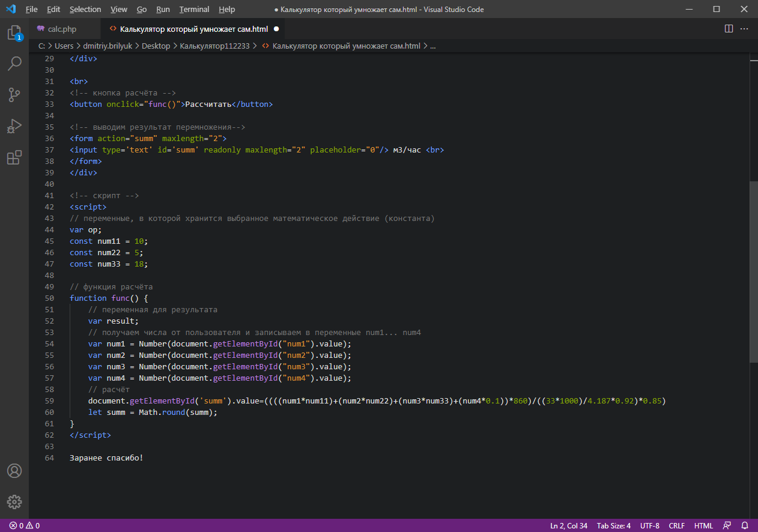This screenshot has width=758, height=532.
Task: Click CRLF end-of-line selector
Action: click(676, 525)
